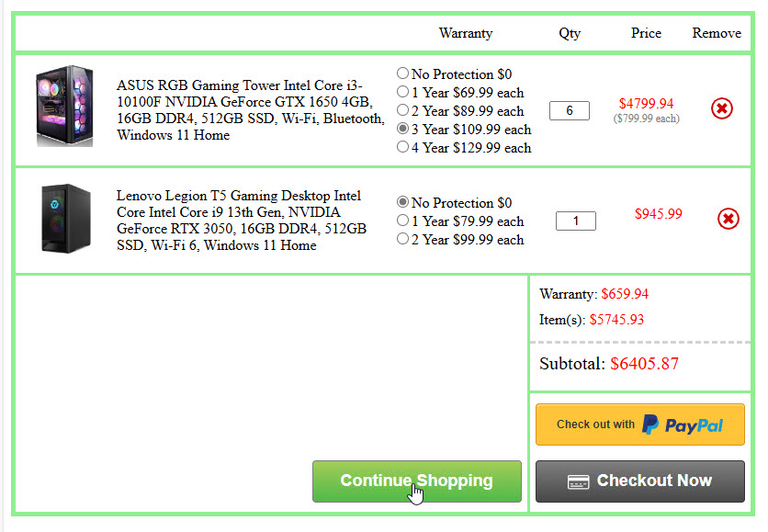Click the ASUS quantity field showing 6
Viewport: 768px width, 532px height.
click(570, 110)
